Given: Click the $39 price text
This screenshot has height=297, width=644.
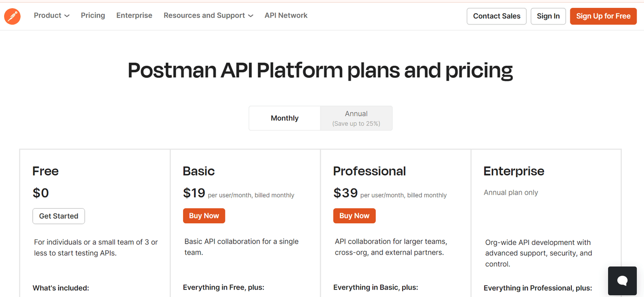Looking at the screenshot, I should (x=345, y=193).
